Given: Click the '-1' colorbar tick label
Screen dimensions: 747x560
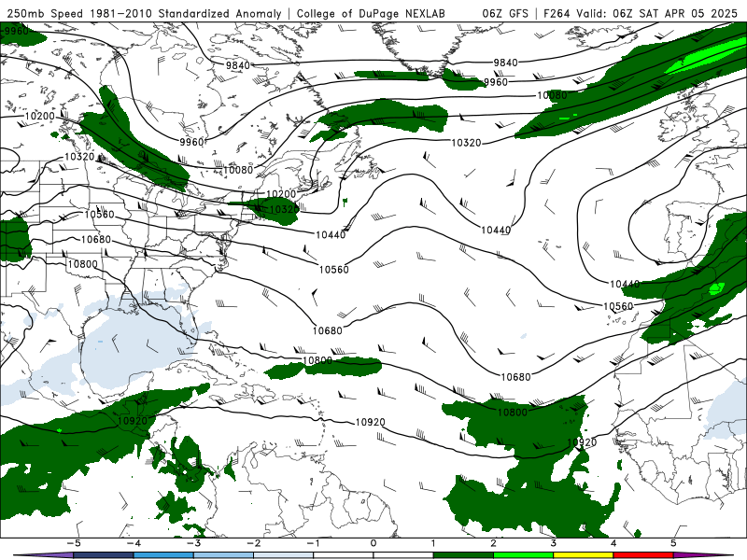Looking at the screenshot, I should [313, 543].
